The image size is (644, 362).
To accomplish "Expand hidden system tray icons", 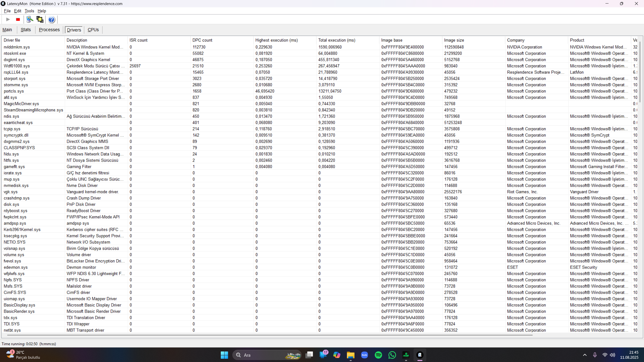I will tap(584, 355).
